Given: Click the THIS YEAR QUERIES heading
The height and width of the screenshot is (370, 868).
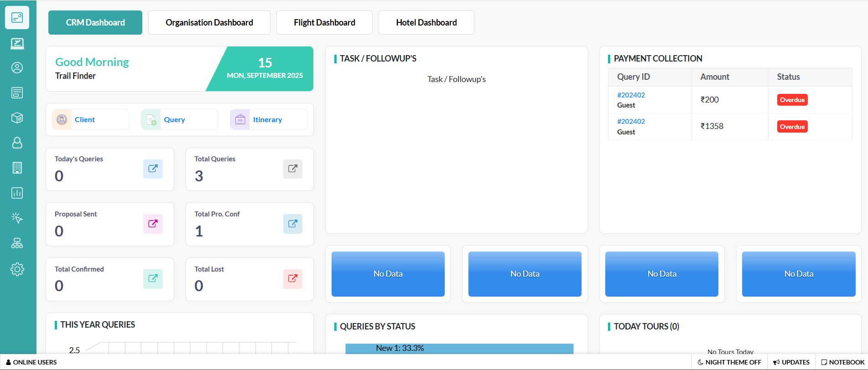Looking at the screenshot, I should click(x=98, y=324).
